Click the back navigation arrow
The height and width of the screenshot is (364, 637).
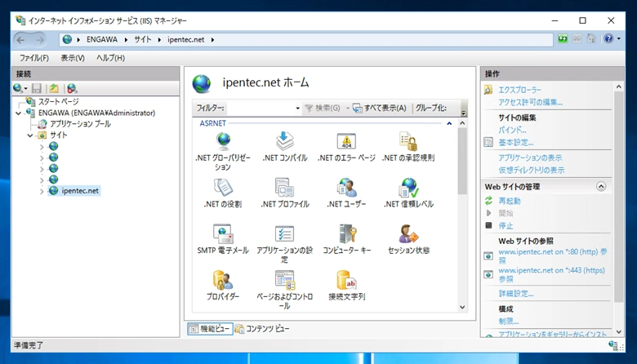[x=20, y=40]
